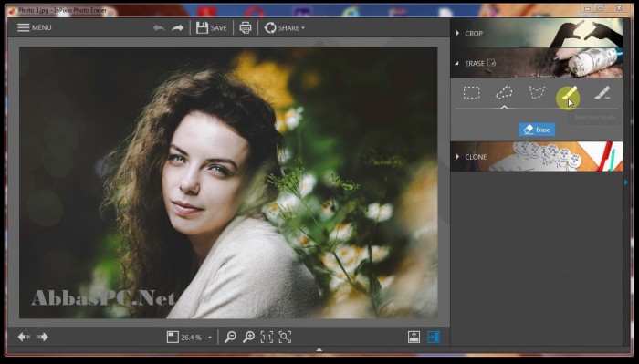Click the woman's photo on canvas
639x364 pixels.
[x=228, y=182]
